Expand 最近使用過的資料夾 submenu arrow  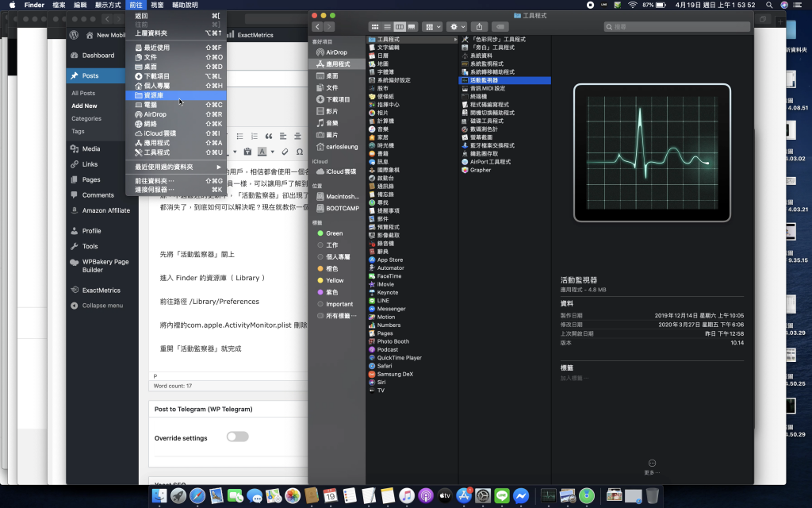coord(219,167)
